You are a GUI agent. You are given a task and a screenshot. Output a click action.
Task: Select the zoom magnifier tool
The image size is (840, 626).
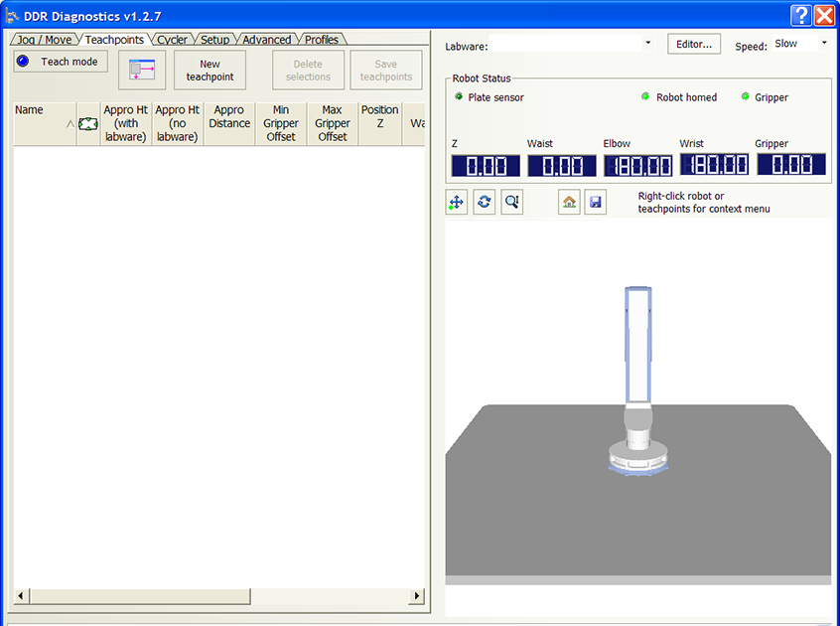(x=511, y=202)
